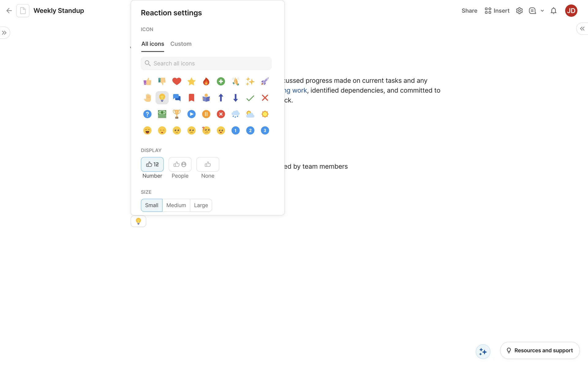Choose the yellow star icon
This screenshot has height=368, width=588.
191,81
